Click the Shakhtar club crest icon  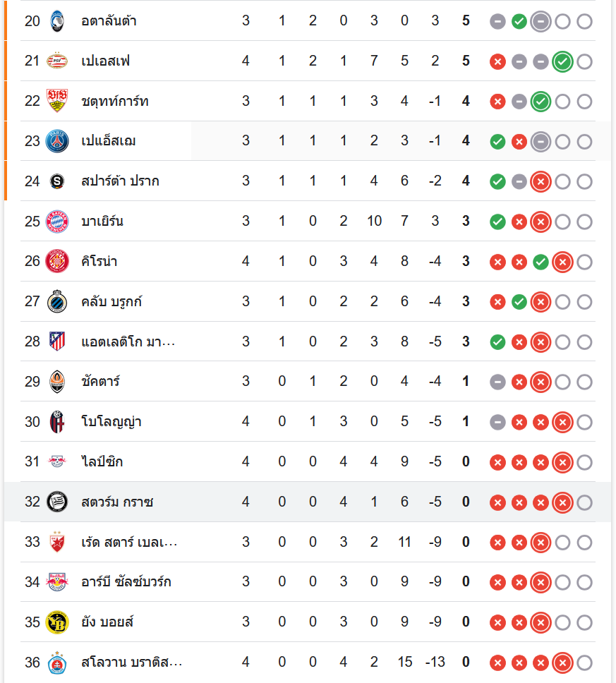[57, 382]
